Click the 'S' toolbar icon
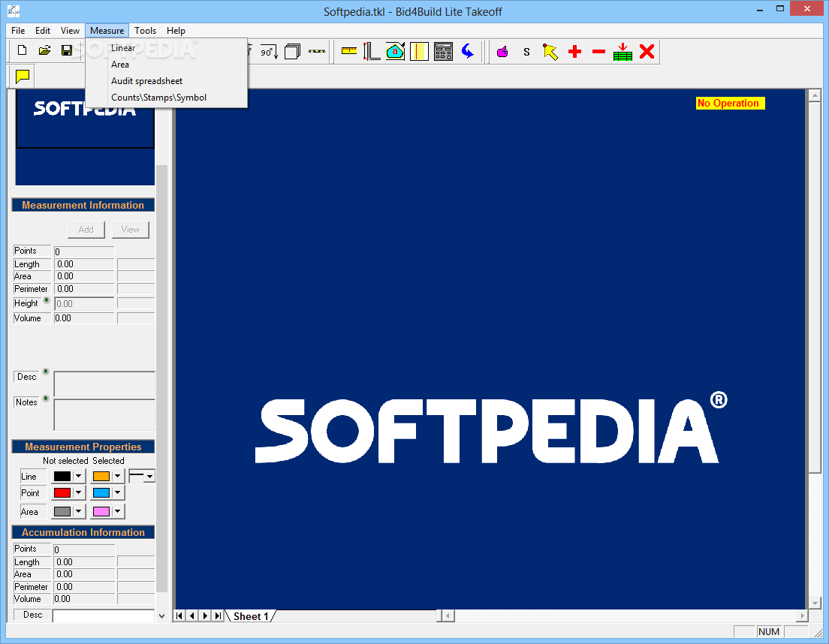 (x=526, y=52)
